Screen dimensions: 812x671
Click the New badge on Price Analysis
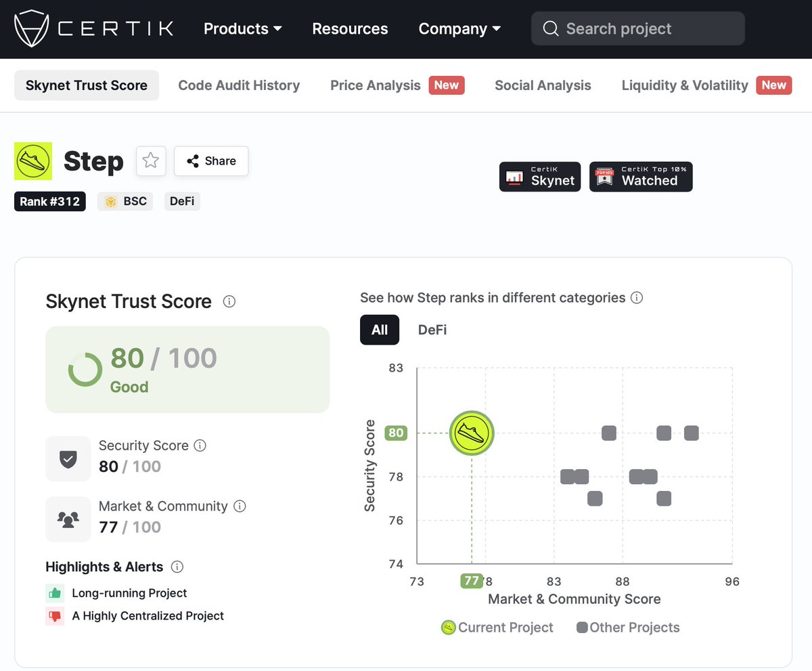(x=446, y=85)
